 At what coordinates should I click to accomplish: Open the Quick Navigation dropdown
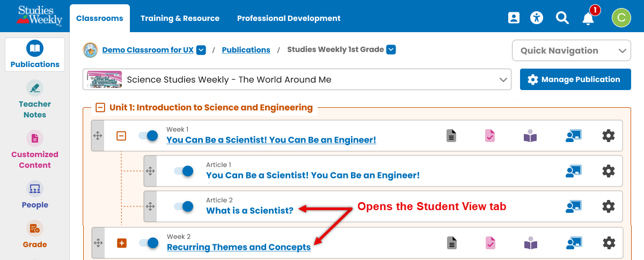[x=572, y=51]
